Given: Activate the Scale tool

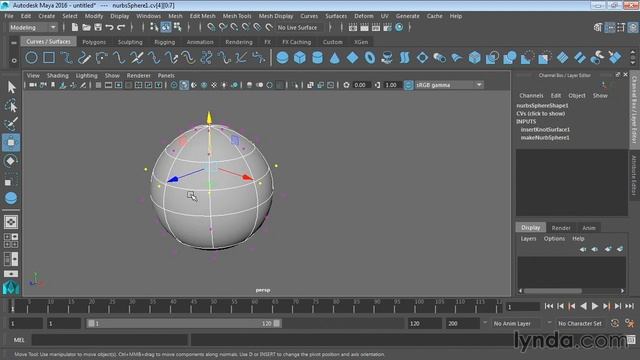Looking at the screenshot, I should (11, 180).
